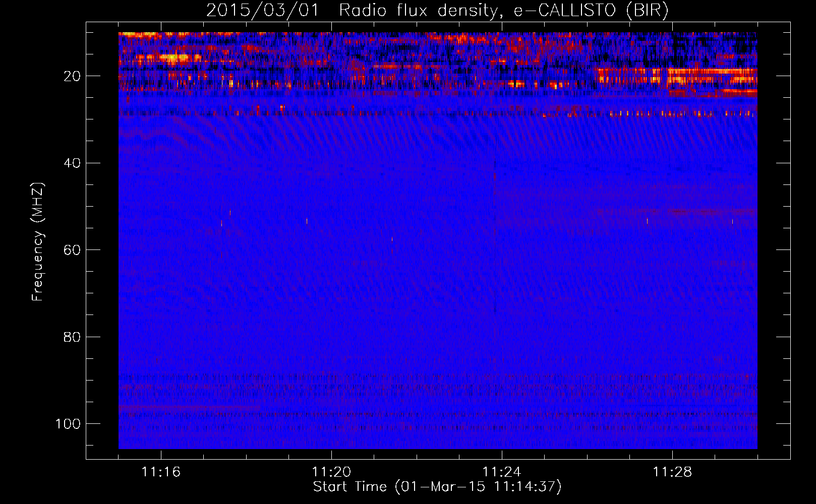Click the 100 MHz frequency tick label
This screenshot has height=504, width=816.
(68, 424)
